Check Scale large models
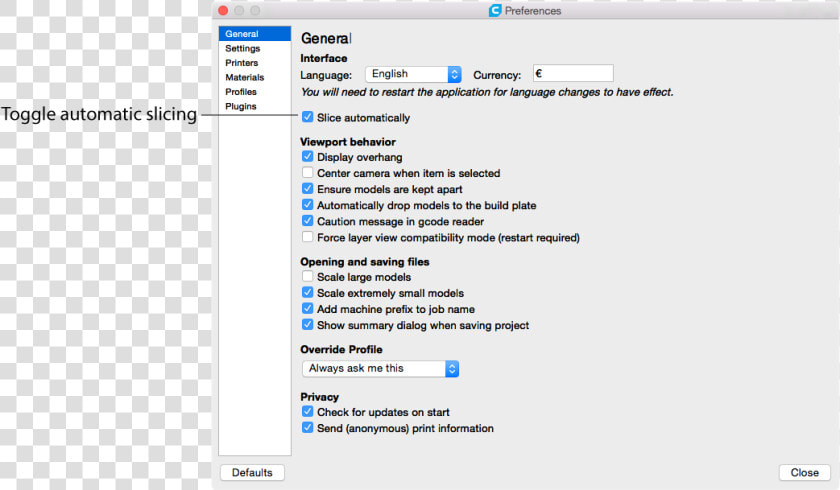 (x=308, y=276)
